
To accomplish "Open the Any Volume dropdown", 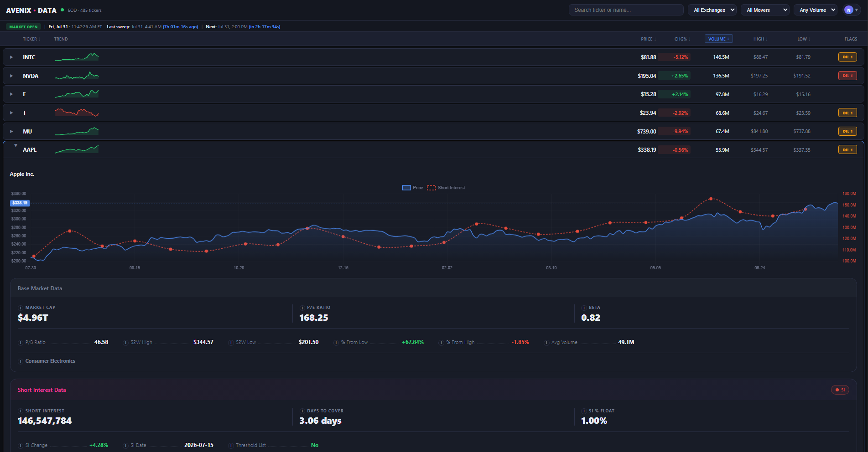I will [x=816, y=10].
